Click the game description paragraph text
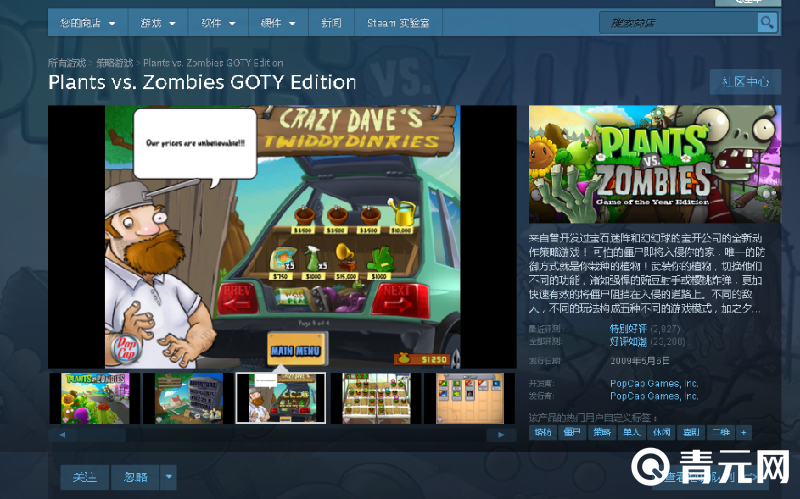Viewport: 800px width, 499px height. (x=646, y=273)
